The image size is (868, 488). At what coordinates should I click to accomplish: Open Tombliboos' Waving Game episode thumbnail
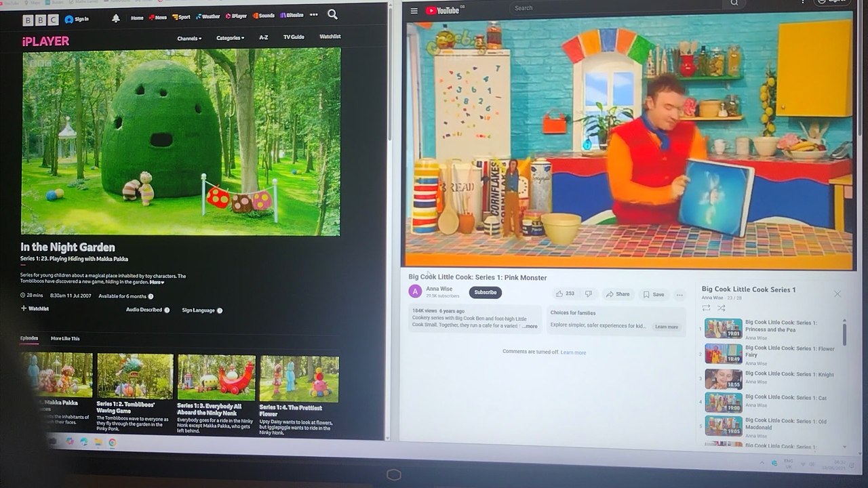tap(135, 376)
